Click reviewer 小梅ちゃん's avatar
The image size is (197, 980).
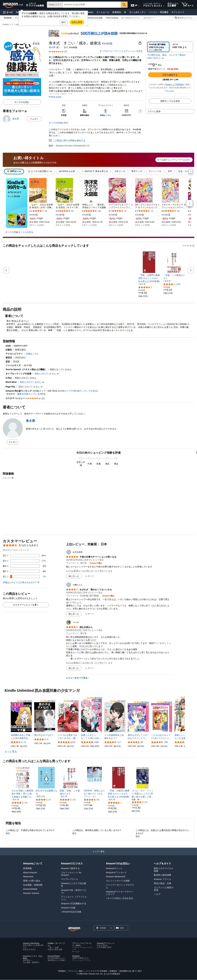(69, 585)
